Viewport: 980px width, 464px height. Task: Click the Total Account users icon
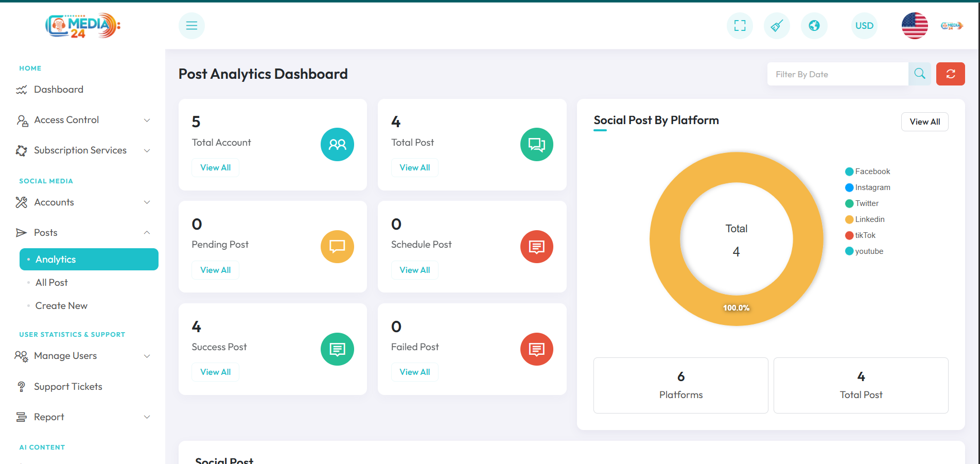click(337, 144)
